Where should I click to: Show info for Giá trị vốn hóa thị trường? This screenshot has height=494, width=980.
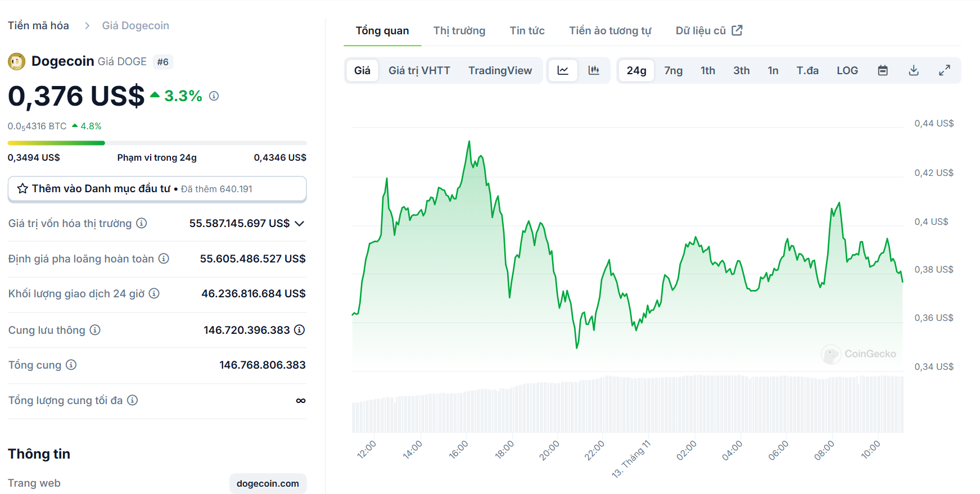[142, 223]
